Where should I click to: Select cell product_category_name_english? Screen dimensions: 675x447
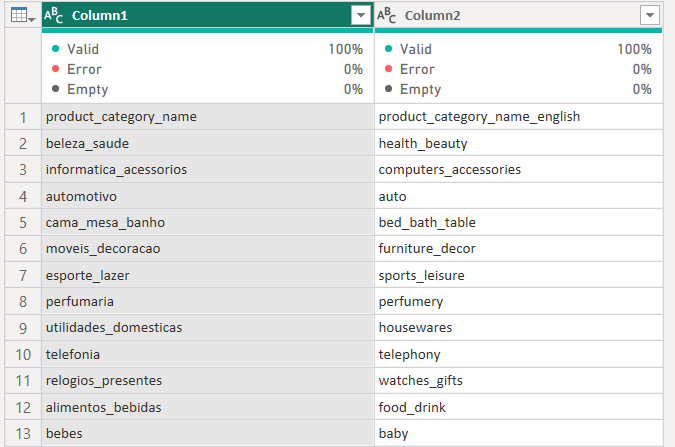pos(519,117)
